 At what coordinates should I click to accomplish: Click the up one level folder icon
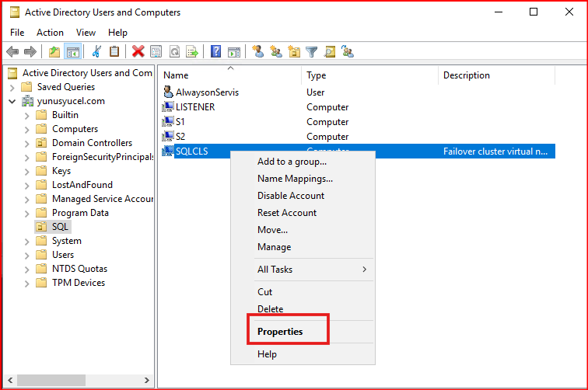[x=54, y=51]
